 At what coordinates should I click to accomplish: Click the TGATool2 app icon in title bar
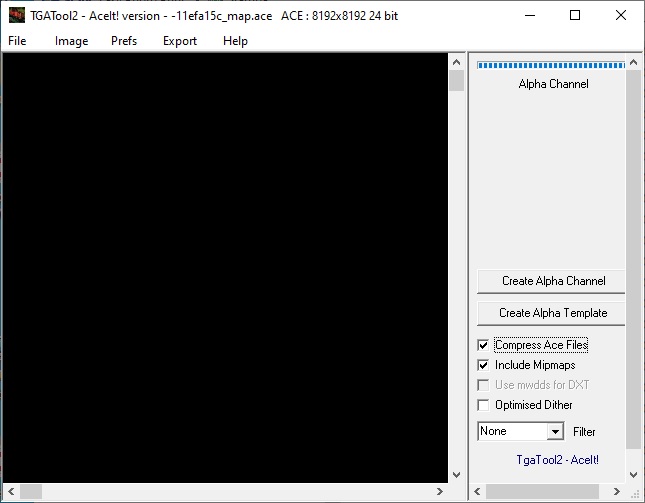click(16, 16)
